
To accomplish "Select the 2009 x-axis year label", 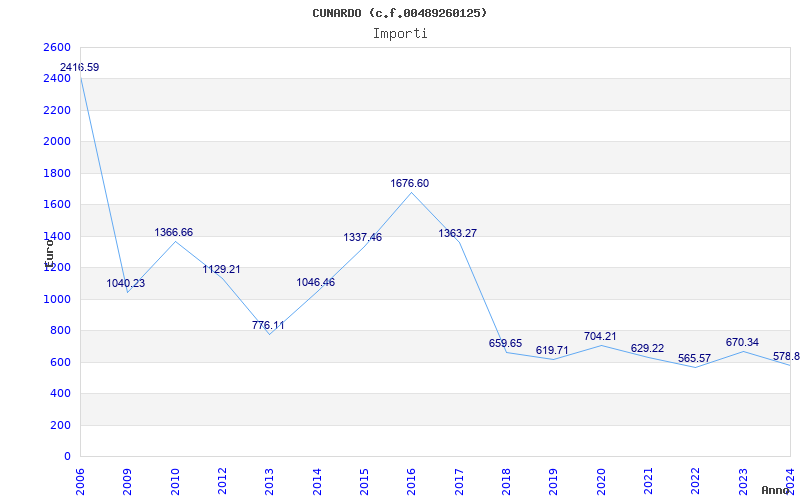I will [128, 481].
